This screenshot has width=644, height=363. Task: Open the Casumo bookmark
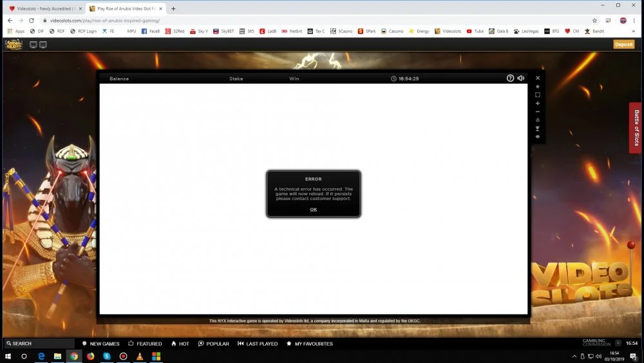[x=392, y=31]
